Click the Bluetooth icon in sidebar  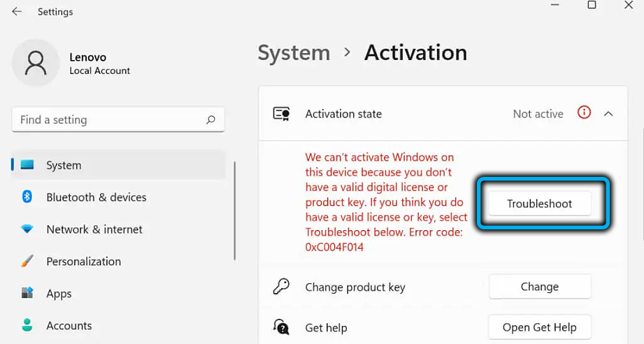pos(27,197)
